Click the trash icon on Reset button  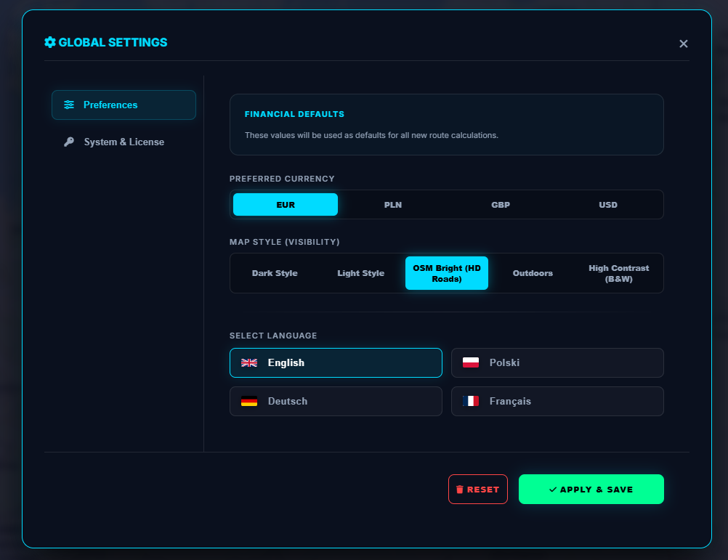pos(459,490)
